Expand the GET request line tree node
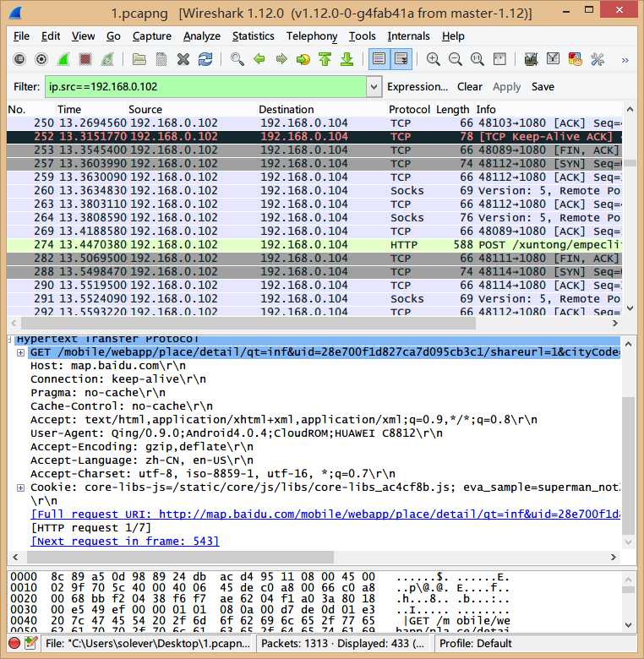 (20, 352)
